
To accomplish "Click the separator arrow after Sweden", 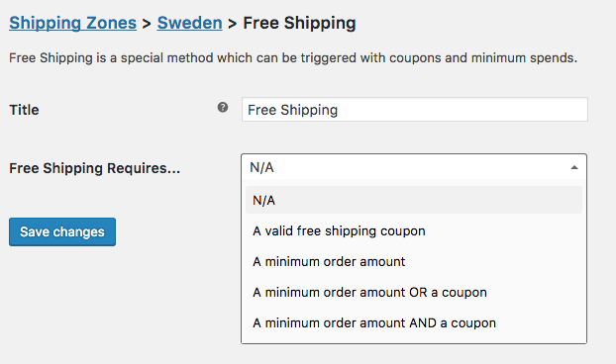I will [232, 24].
